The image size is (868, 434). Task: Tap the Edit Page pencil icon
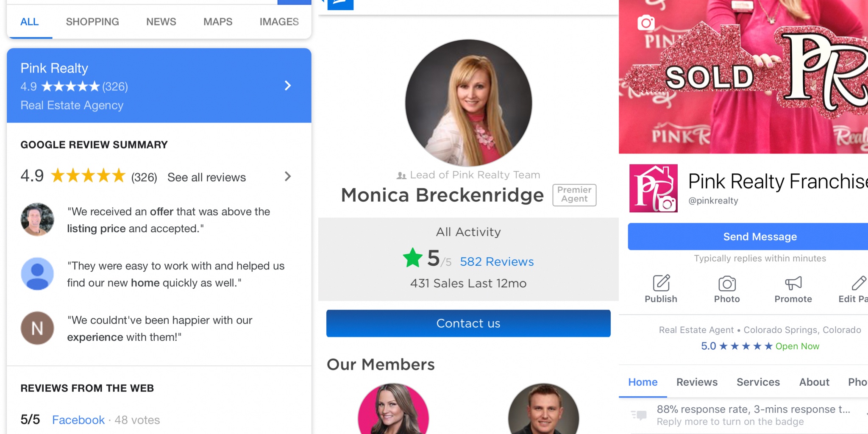[858, 283]
